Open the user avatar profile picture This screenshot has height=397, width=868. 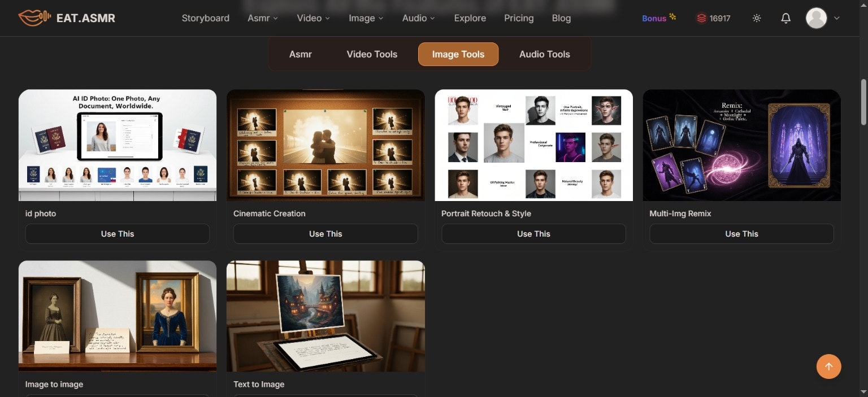[x=816, y=18]
